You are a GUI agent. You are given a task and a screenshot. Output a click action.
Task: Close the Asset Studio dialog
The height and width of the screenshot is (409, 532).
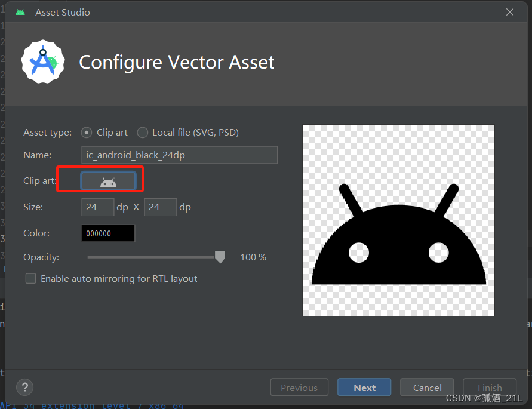[509, 12]
